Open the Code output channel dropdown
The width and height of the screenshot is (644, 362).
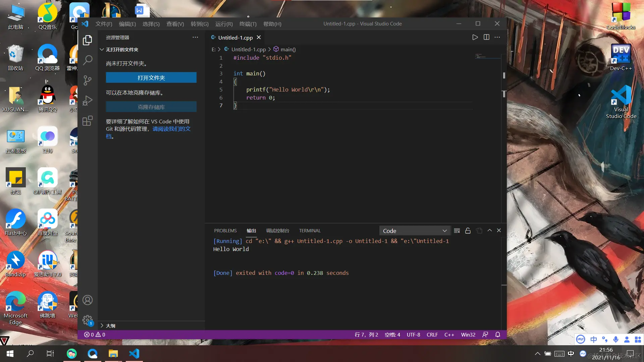(x=415, y=231)
